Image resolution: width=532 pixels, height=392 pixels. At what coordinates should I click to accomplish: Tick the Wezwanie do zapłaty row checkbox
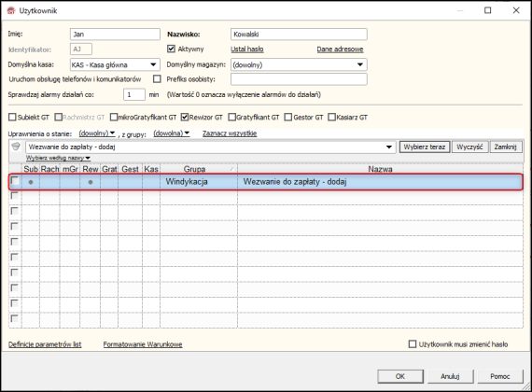pyautogui.click(x=15, y=180)
